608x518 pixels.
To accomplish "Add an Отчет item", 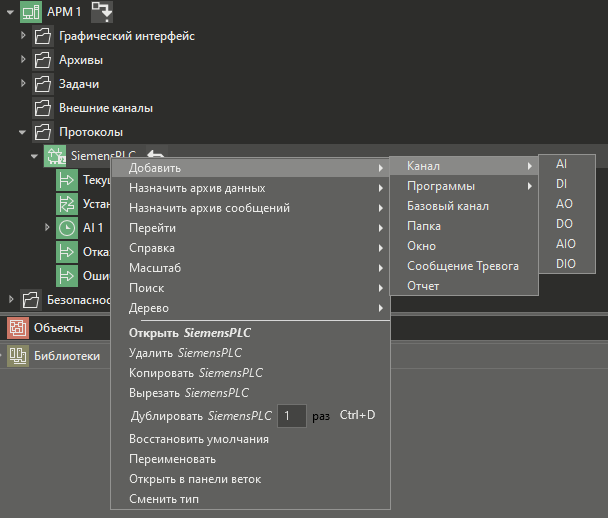I will coord(464,286).
